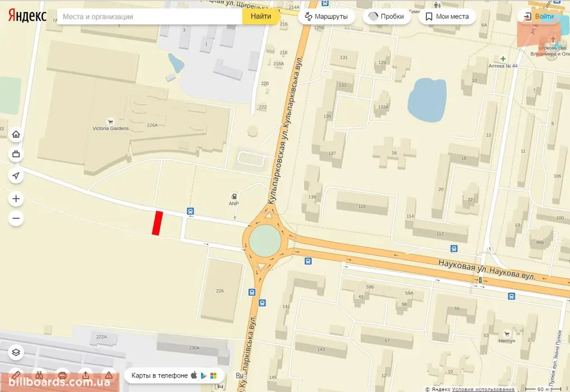This screenshot has height=392, width=570.
Task: Report an error via warning icon
Action: coord(109,375)
